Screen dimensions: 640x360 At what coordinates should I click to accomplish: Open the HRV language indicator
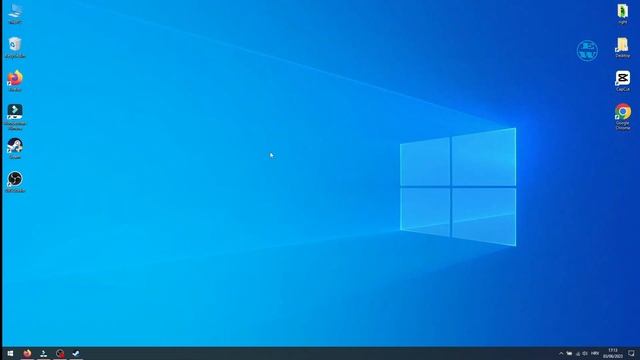595,353
